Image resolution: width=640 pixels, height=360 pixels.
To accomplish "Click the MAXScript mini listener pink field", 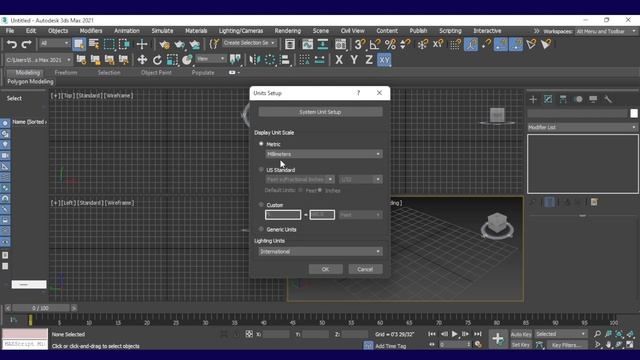I will click(25, 334).
